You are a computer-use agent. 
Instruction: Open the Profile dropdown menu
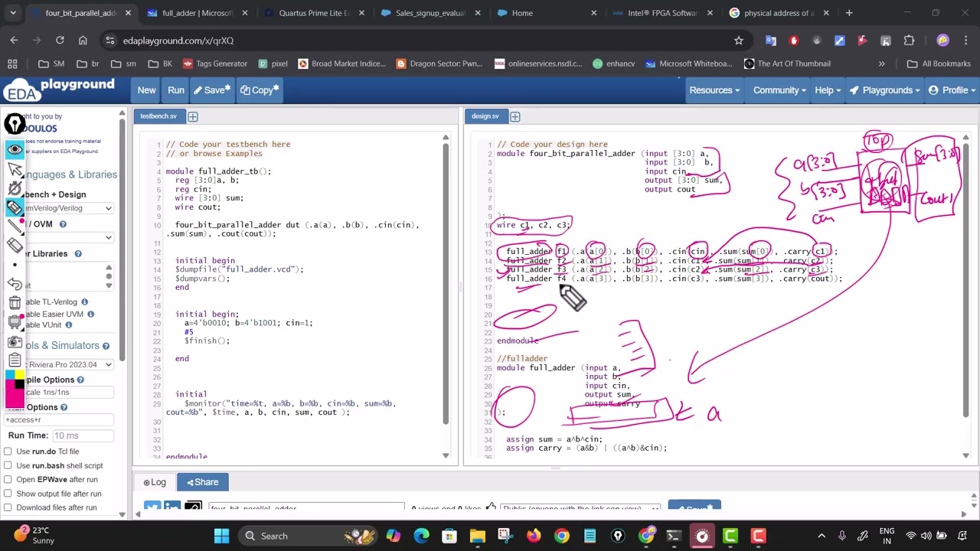click(x=952, y=90)
